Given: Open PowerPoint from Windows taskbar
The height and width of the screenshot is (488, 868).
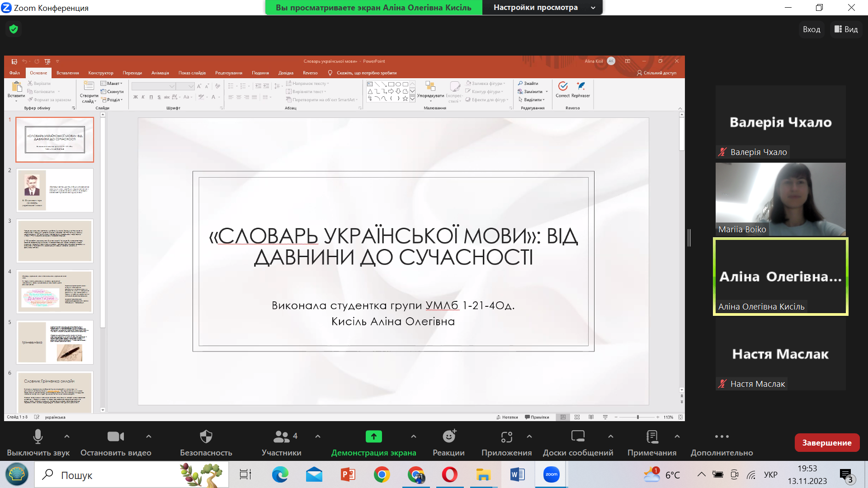Looking at the screenshot, I should click(348, 475).
